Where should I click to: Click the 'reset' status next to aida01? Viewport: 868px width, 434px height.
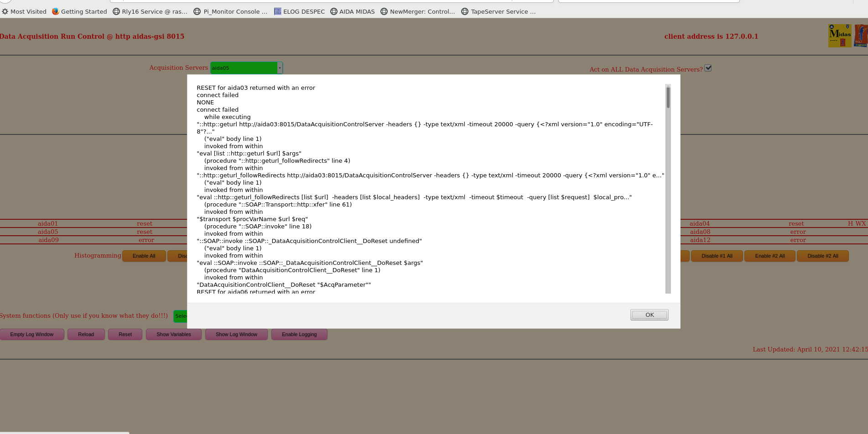[145, 223]
